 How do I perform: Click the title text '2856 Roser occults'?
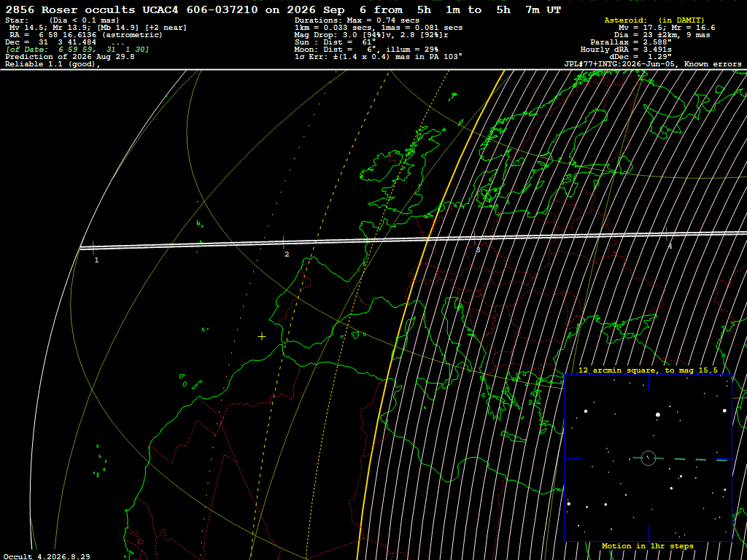[70, 10]
